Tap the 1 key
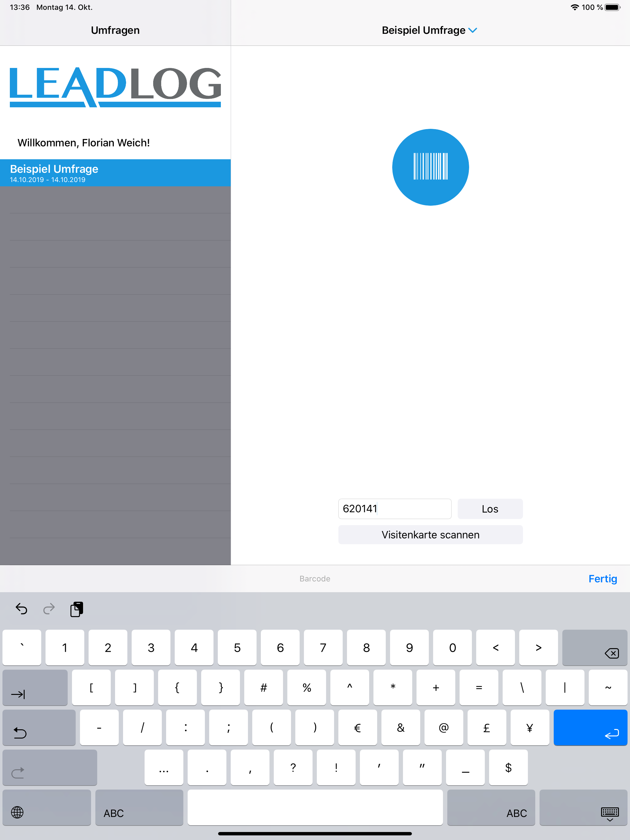This screenshot has height=840, width=630. click(x=65, y=648)
